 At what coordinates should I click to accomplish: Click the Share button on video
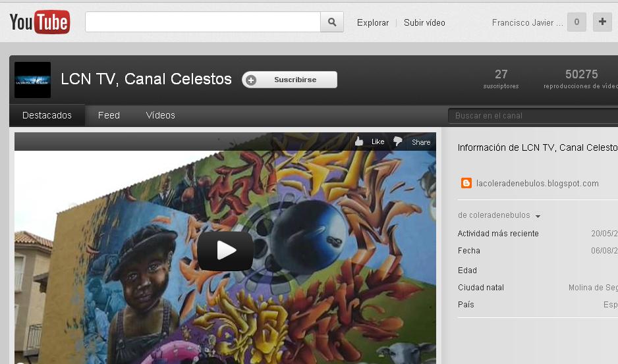(x=421, y=142)
